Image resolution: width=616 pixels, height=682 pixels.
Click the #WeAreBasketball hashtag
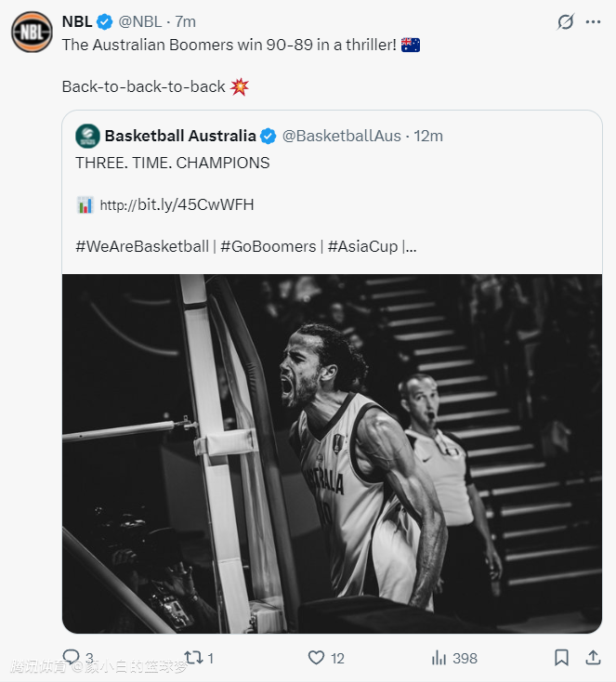142,246
